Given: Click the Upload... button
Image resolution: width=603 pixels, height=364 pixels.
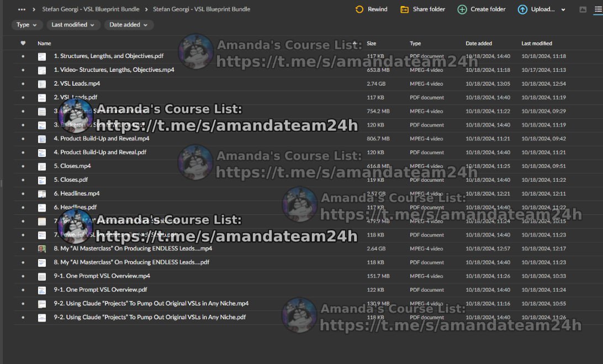Looking at the screenshot, I should tap(536, 9).
